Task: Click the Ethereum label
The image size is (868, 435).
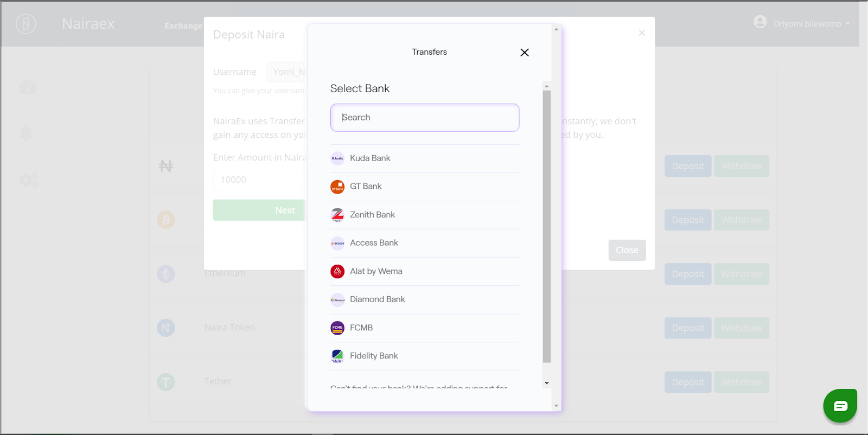Action: [225, 274]
